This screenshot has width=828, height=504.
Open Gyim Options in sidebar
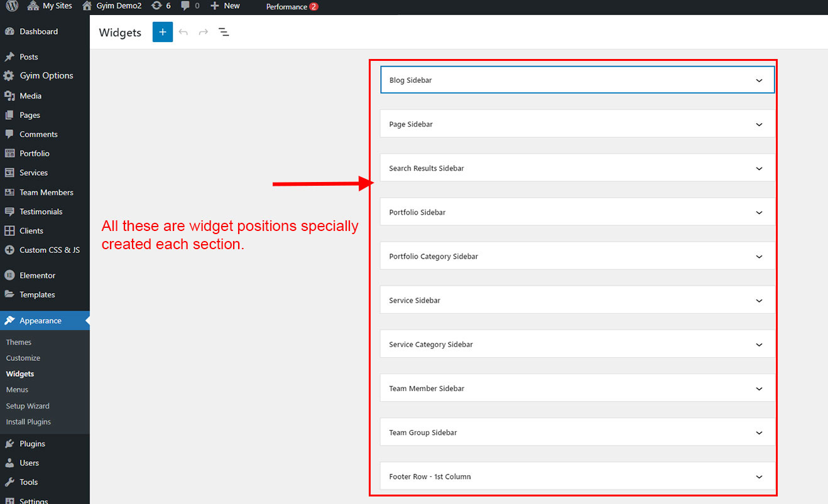coord(46,76)
